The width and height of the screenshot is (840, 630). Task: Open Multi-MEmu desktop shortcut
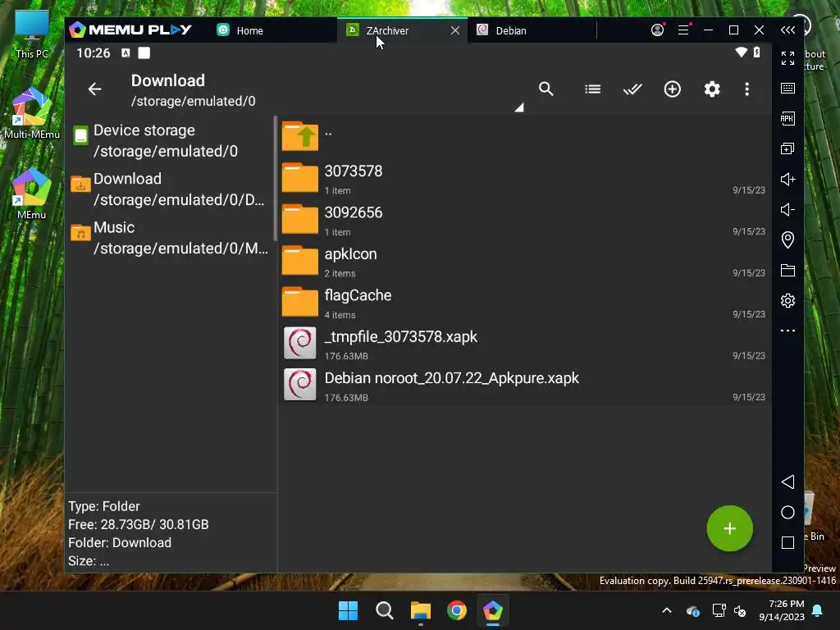point(32,113)
